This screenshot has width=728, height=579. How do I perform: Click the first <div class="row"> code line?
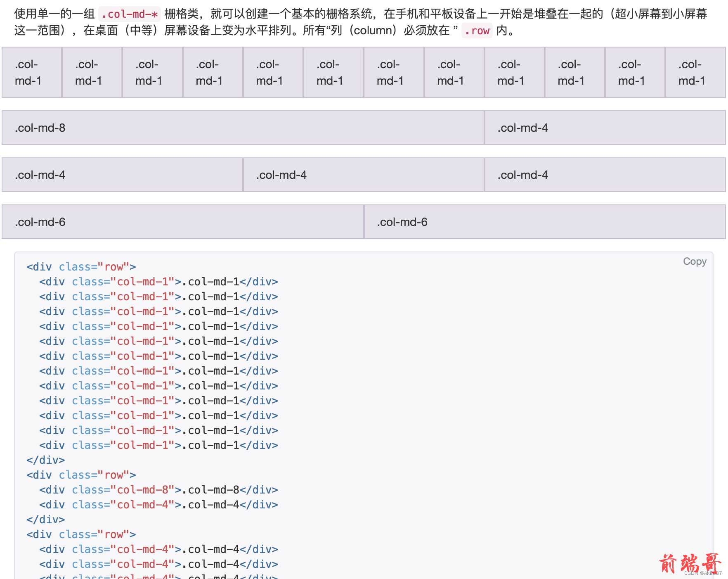pos(81,267)
